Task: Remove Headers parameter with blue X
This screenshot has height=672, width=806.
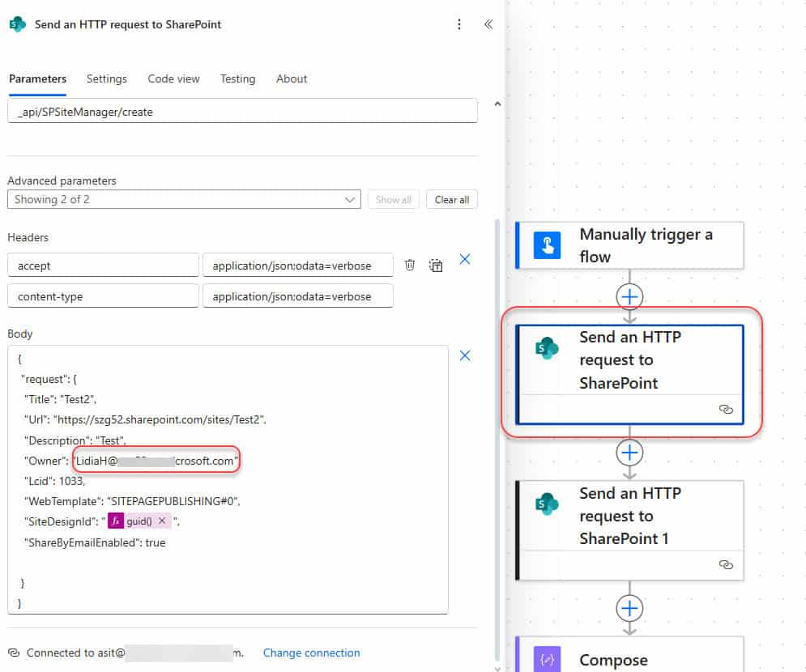Action: tap(465, 259)
